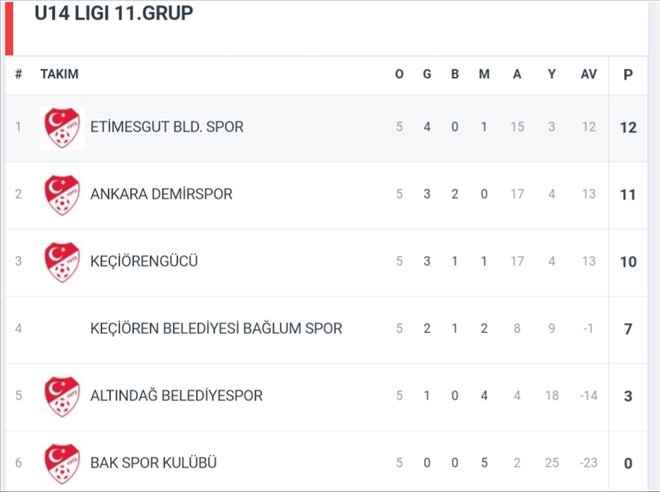Click the G wins column header
Screen dimensions: 660x492
(427, 74)
